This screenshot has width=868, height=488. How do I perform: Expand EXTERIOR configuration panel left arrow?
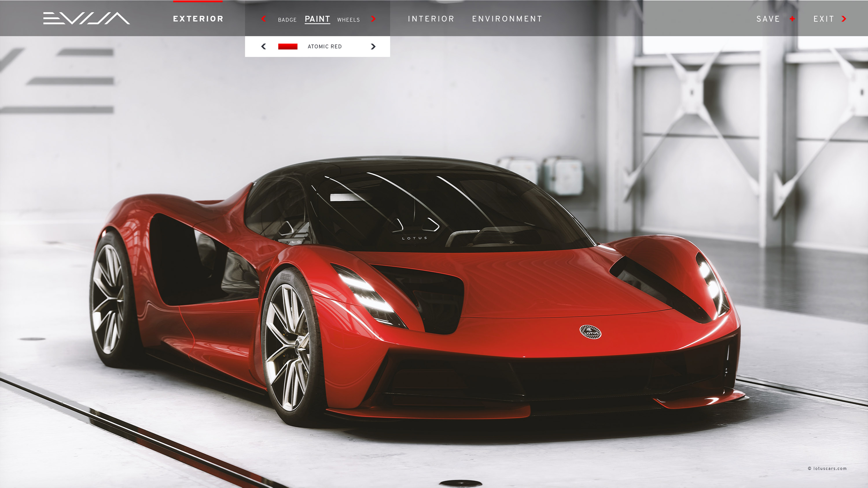point(264,19)
